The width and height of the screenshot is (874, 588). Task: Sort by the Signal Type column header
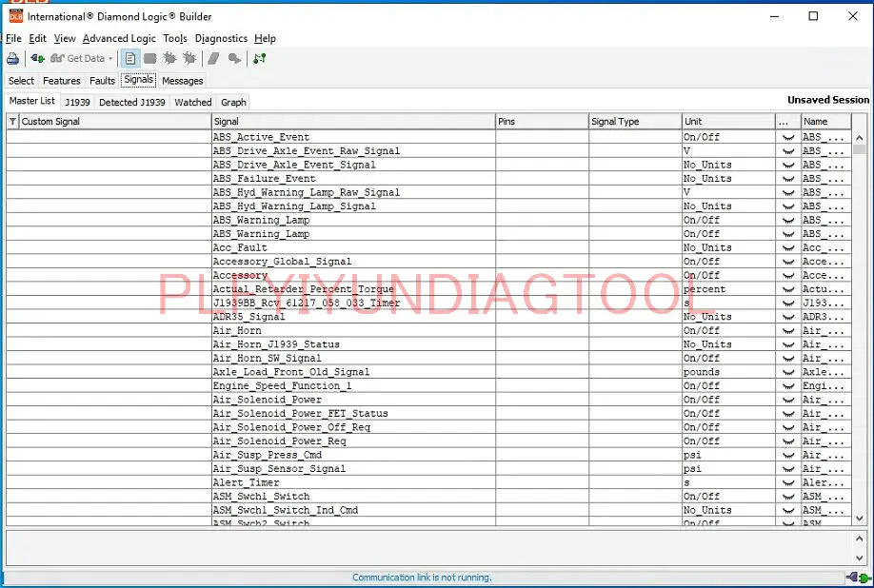[635, 122]
